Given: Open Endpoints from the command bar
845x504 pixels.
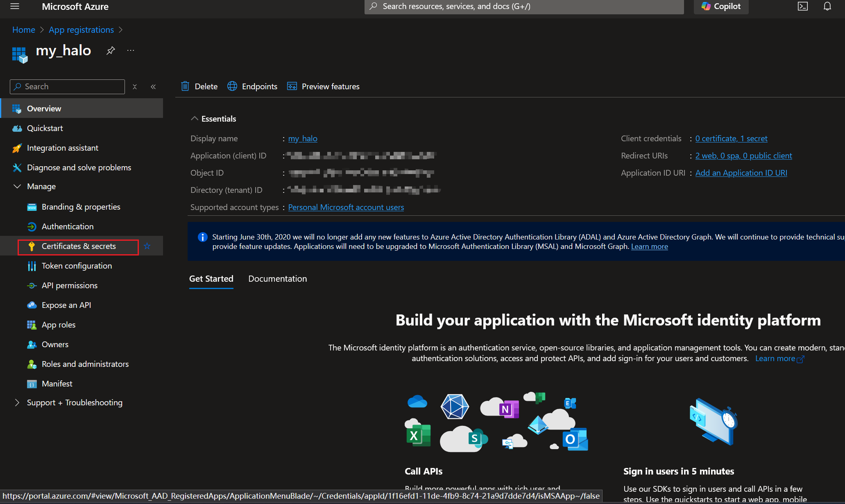Looking at the screenshot, I should coord(252,86).
